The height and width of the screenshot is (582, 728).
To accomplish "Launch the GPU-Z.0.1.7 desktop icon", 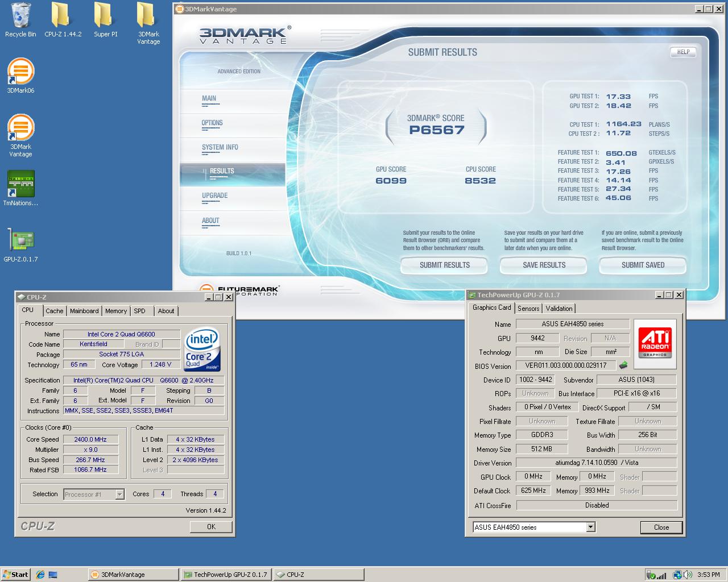I will (20, 245).
